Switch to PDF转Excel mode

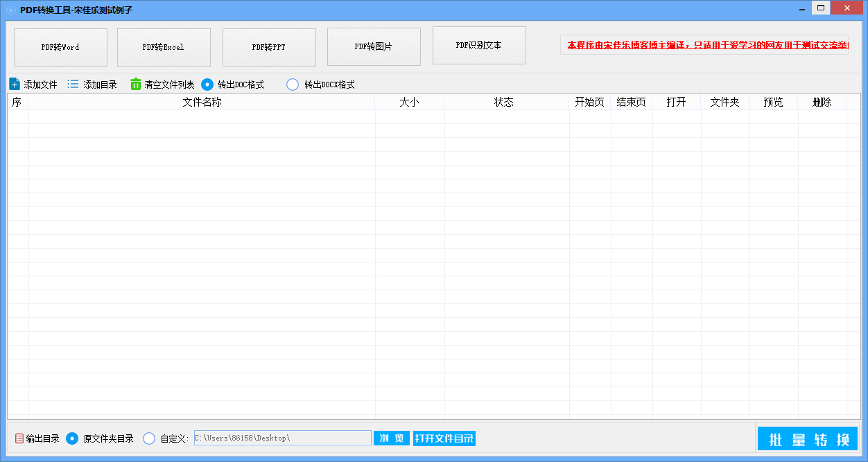tap(164, 47)
